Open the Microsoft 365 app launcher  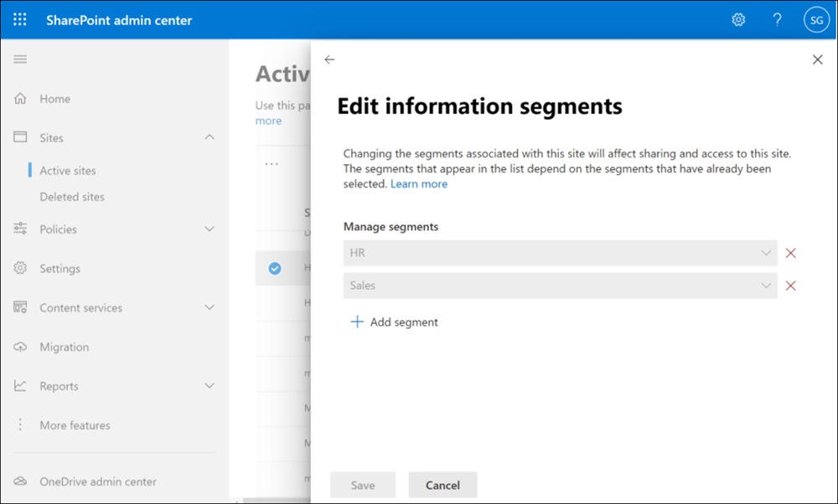coord(19,18)
